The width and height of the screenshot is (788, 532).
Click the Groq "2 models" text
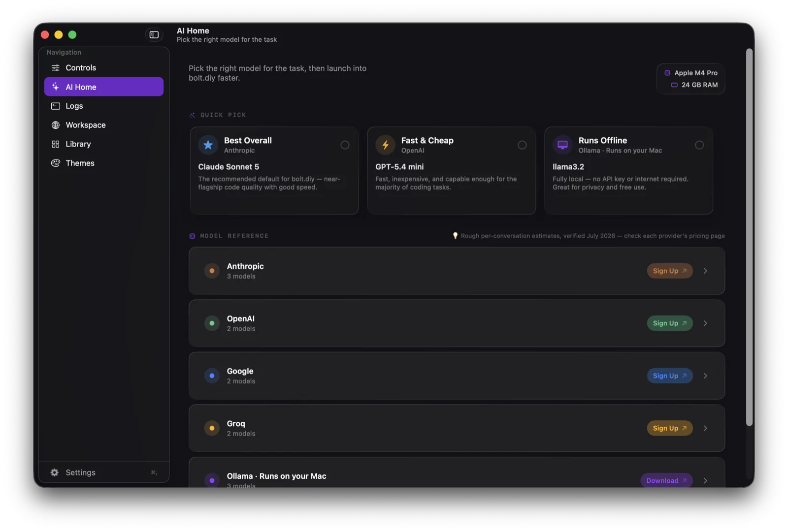tap(241, 434)
